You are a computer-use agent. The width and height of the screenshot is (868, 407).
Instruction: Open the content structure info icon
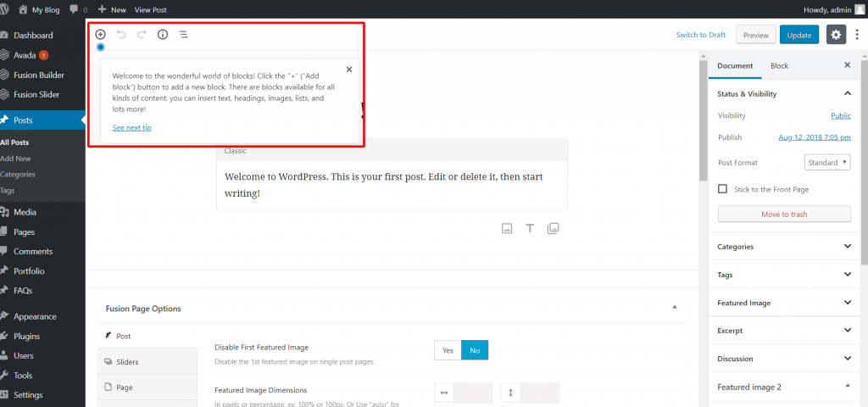pos(163,34)
